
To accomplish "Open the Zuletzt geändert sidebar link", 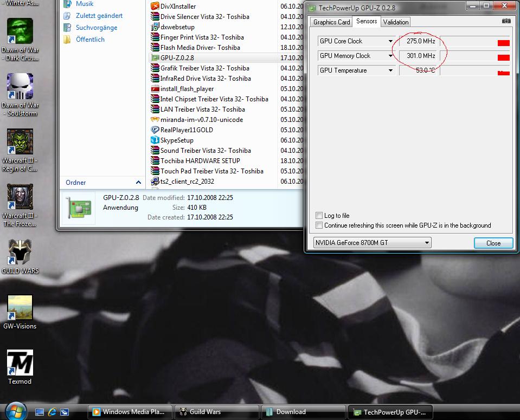I will tap(99, 16).
